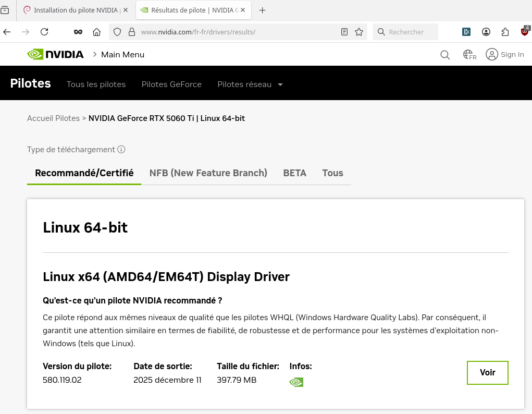This screenshot has height=414, width=532.
Task: Toggle reader view in address bar
Action: (344, 32)
